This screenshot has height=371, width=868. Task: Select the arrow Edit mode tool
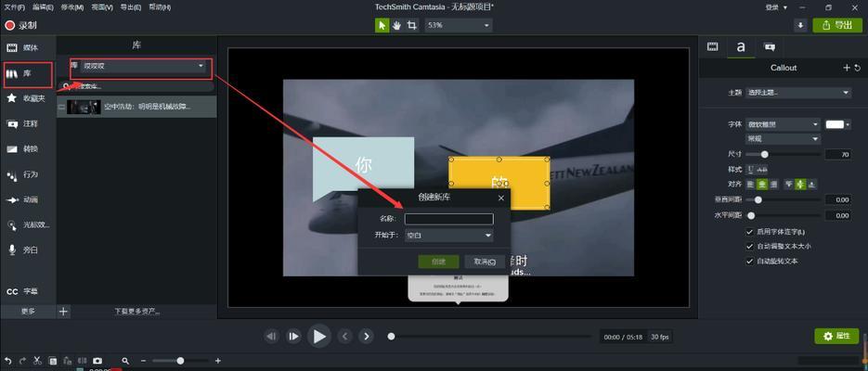[x=382, y=25]
